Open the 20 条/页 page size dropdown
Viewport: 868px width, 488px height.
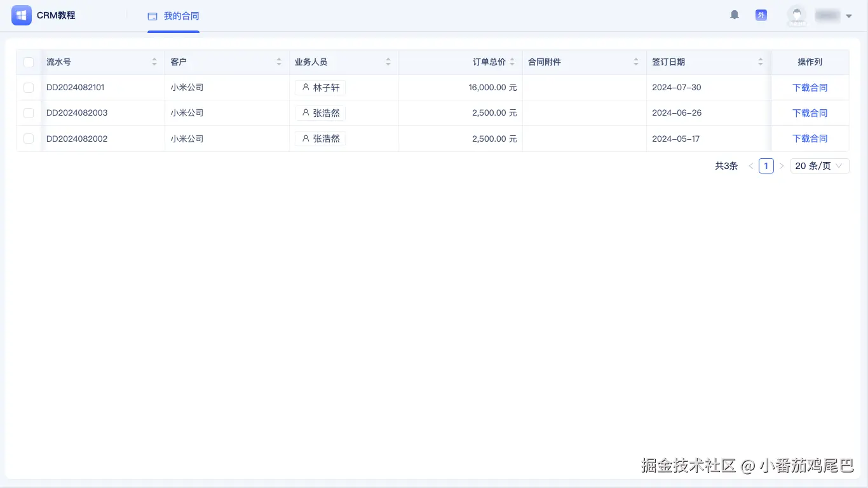pos(820,166)
